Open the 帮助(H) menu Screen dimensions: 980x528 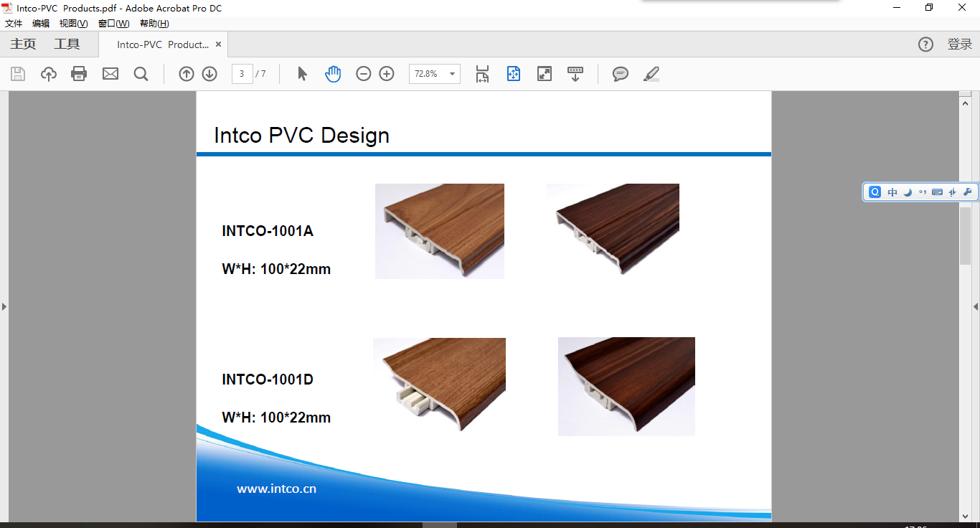pyautogui.click(x=154, y=24)
